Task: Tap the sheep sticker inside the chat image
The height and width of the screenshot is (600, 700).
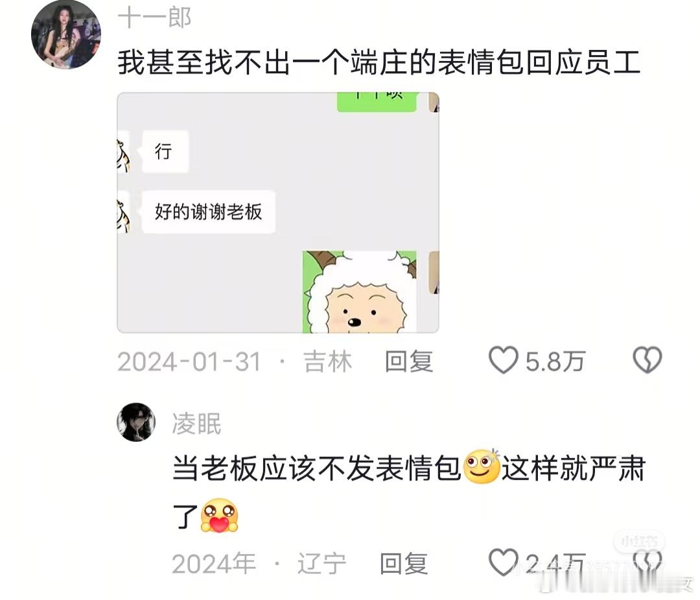Action: pyautogui.click(x=360, y=292)
